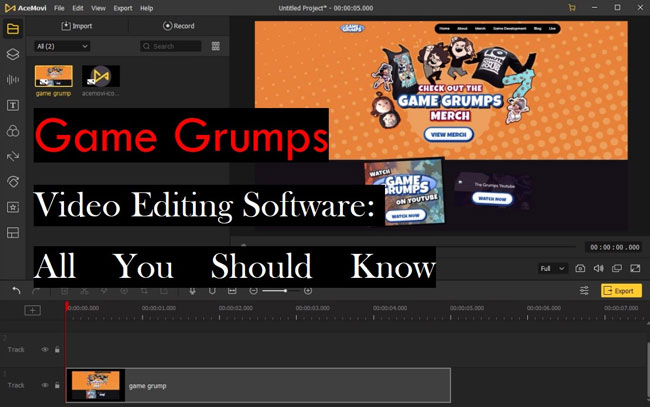This screenshot has height=407, width=650.
Task: Open the Text sidebar panel
Action: click(x=13, y=105)
